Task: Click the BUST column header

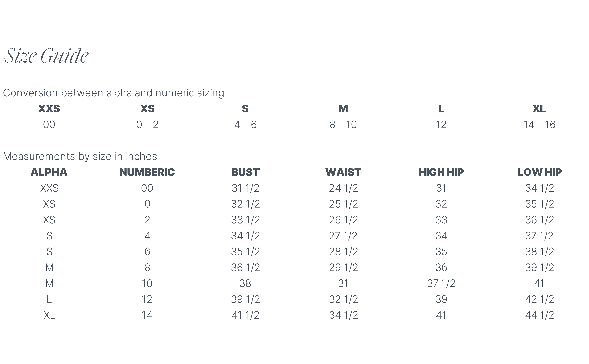Action: click(245, 172)
